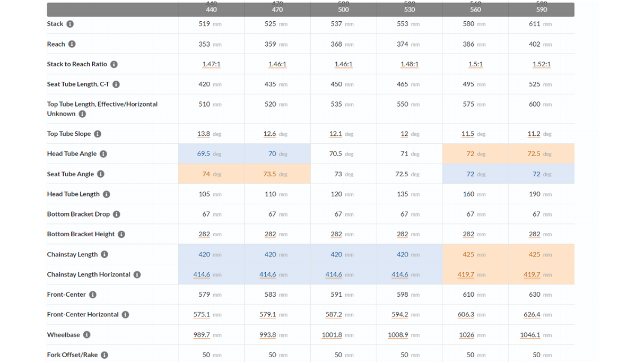Show info for Fork Offset/Rake

coord(105,355)
